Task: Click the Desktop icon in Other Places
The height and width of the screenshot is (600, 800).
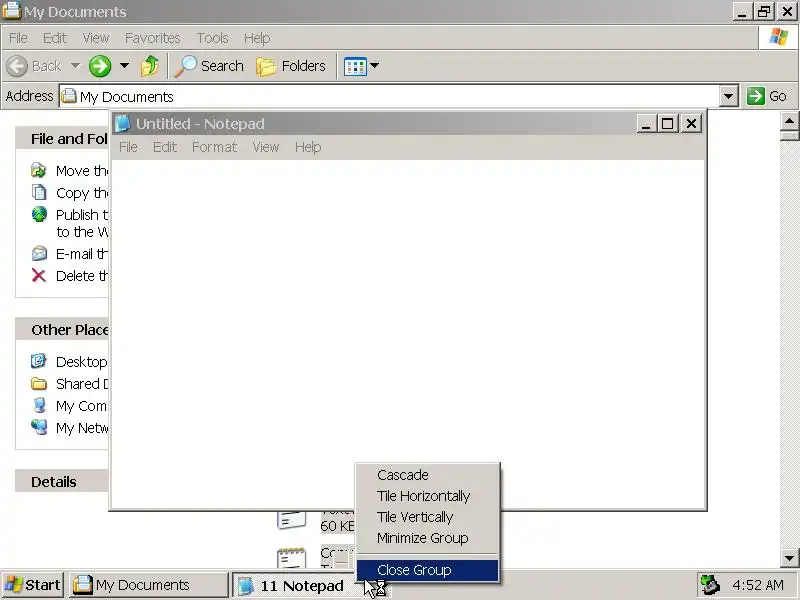Action: [39, 361]
